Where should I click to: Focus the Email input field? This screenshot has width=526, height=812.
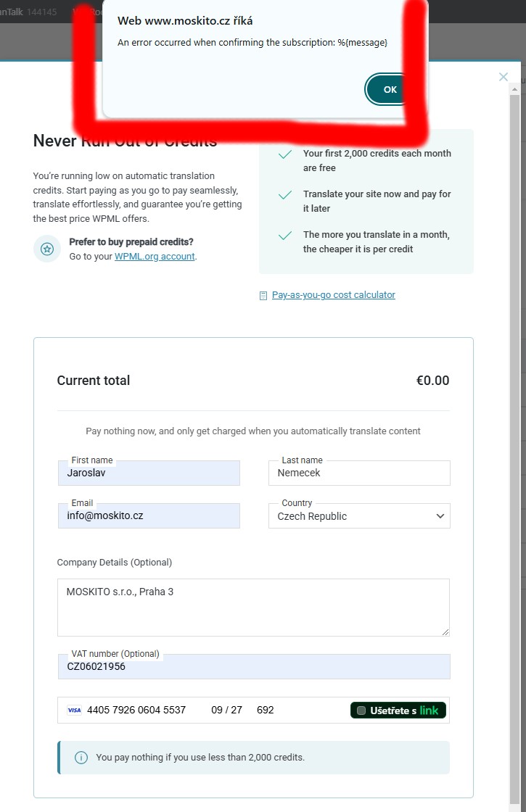coord(149,516)
